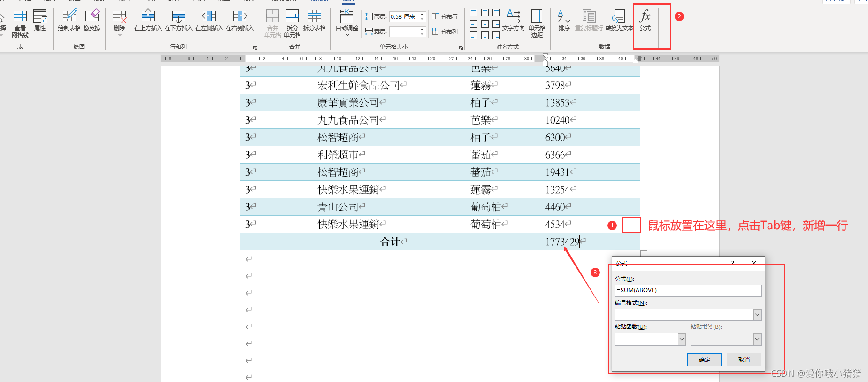Open the 粘贴书签 paste bookmark dropdown

[757, 339]
